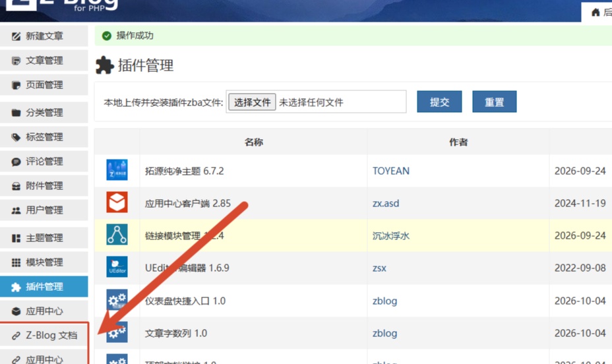The width and height of the screenshot is (612, 364).
Task: Open 新建文章 in the sidebar
Action: tap(44, 36)
